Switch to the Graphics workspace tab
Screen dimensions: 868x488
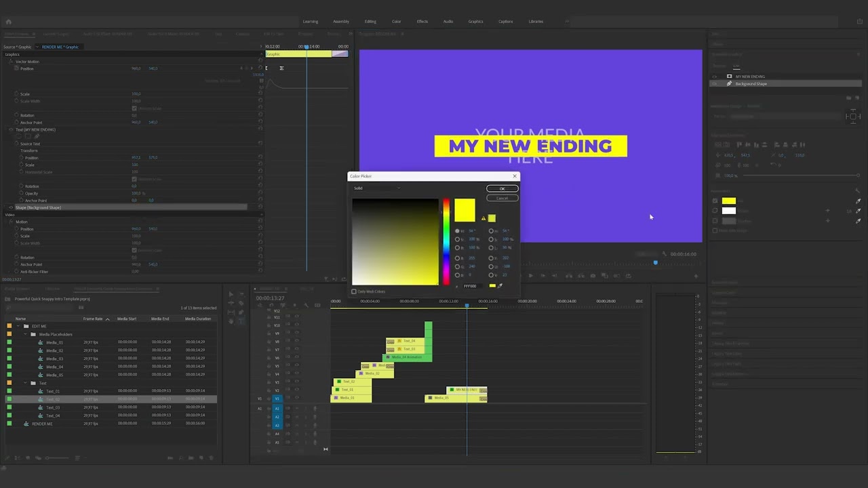pos(476,22)
